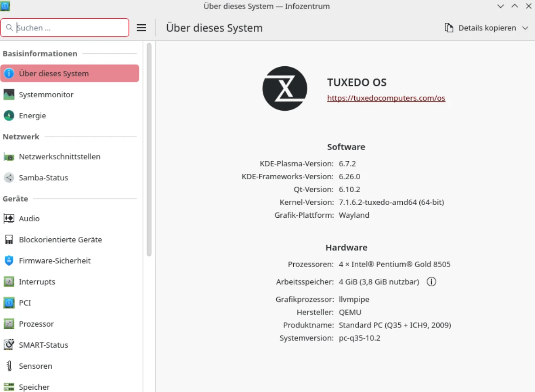Click the Netzwerkschnittstellen network card icon
535x392 pixels.
[x=9, y=157]
